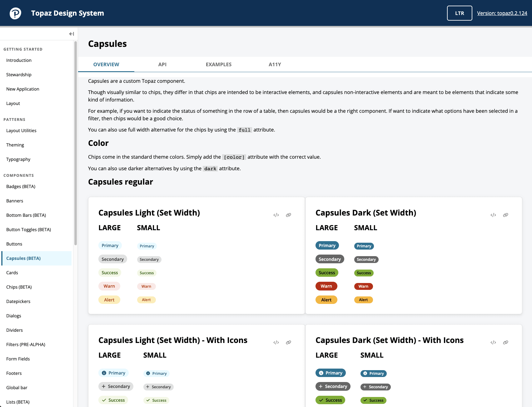Viewport: 532px width, 407px height.
Task: Open Layout Utilities page
Action: [37, 131]
